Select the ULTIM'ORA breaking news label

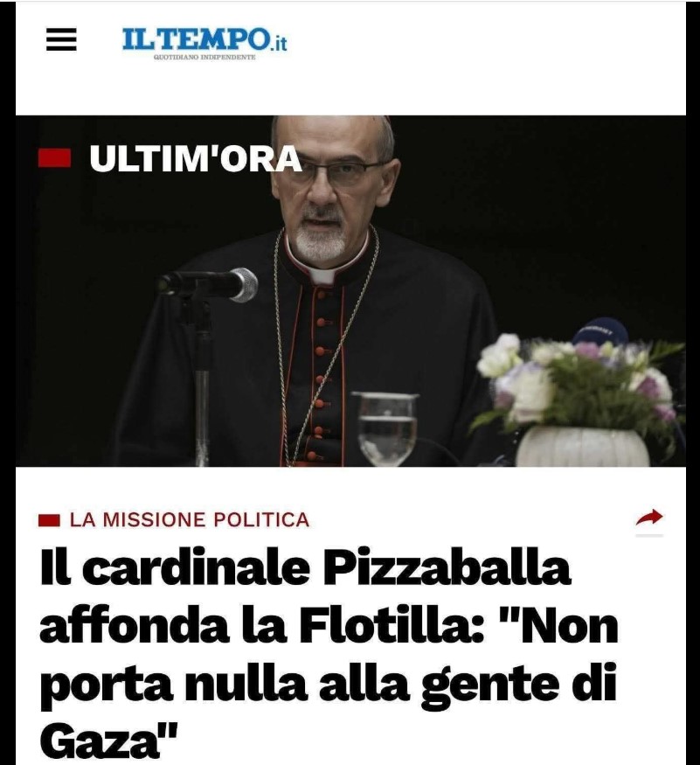pos(196,159)
